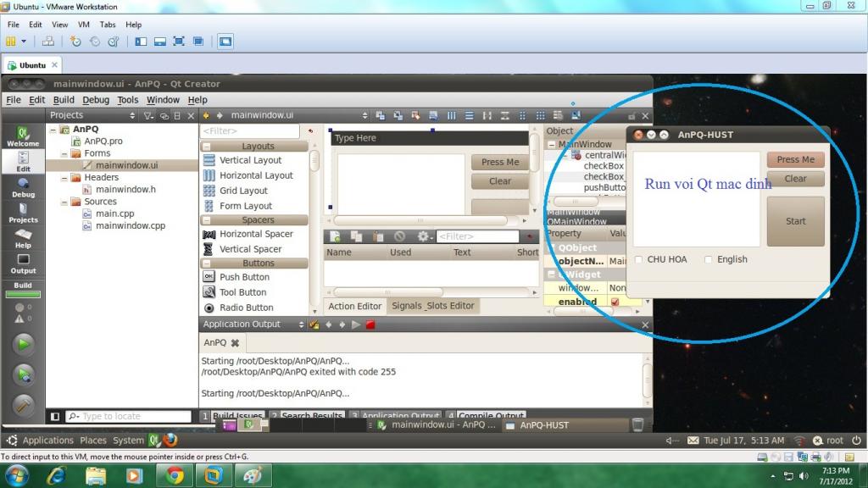Screen dimensions: 868x488
Task: Toggle CHU HOA checkbox in AnPQ-HUST
Action: coord(638,259)
